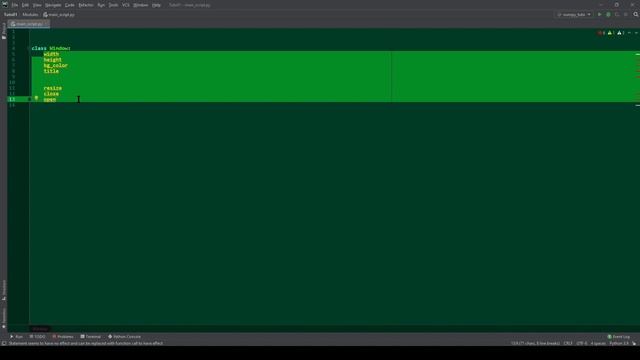640x360 pixels.
Task: Open the Navigate menu
Action: click(x=53, y=5)
